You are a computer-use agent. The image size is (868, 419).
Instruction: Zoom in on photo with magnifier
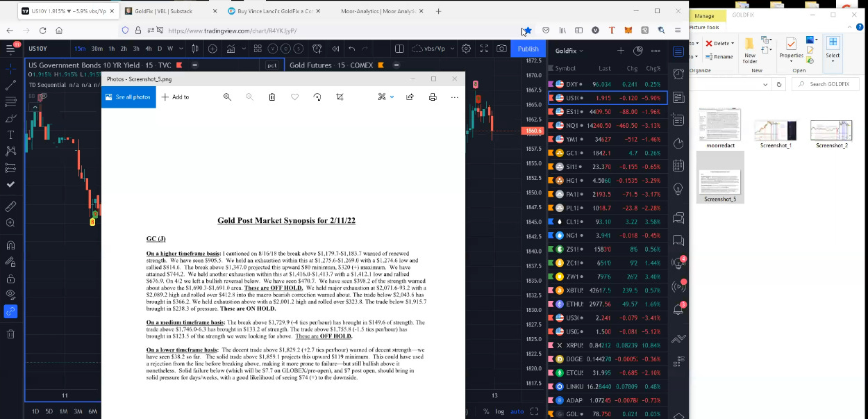coord(226,97)
